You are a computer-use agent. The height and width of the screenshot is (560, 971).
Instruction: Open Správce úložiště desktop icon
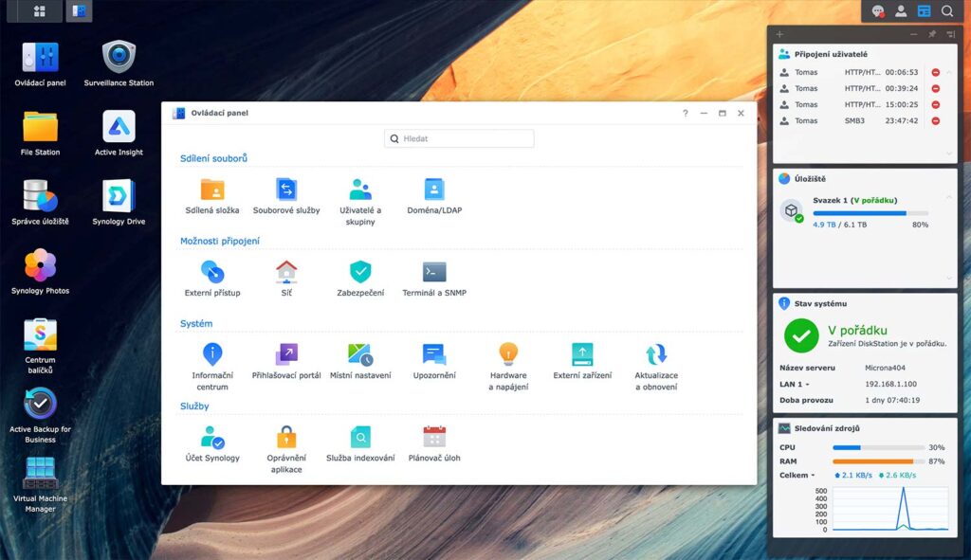click(40, 203)
